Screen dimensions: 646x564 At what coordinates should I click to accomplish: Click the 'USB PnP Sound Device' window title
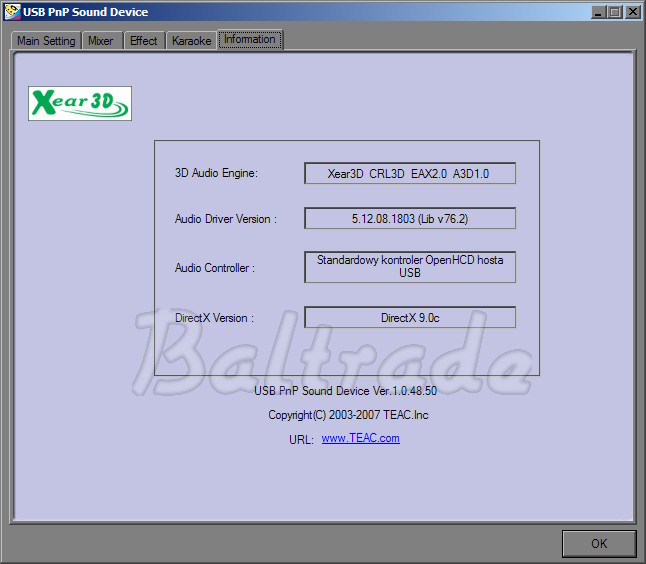point(86,12)
